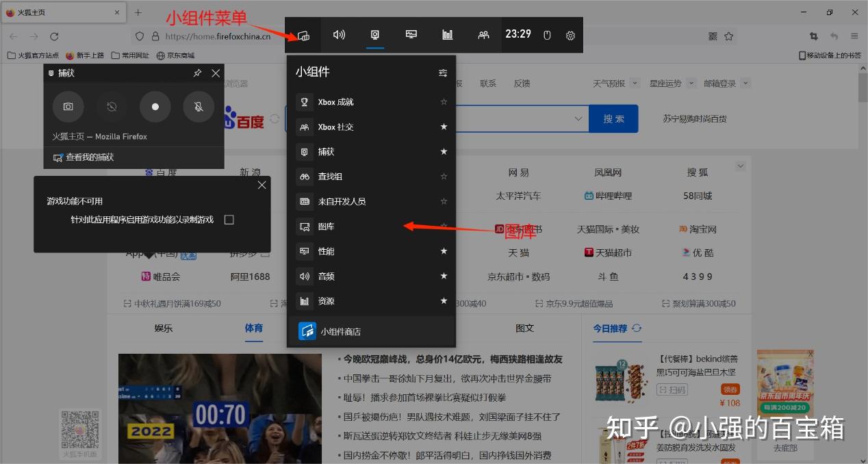
Task: Open 京东商城 bookmark
Action: [x=176, y=55]
